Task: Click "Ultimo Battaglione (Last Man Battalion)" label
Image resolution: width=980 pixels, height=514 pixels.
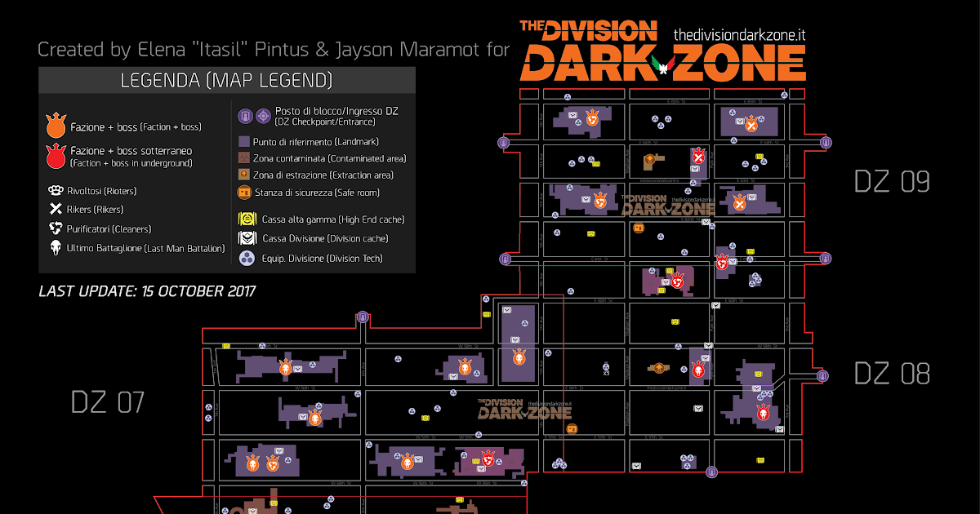Action: click(146, 249)
